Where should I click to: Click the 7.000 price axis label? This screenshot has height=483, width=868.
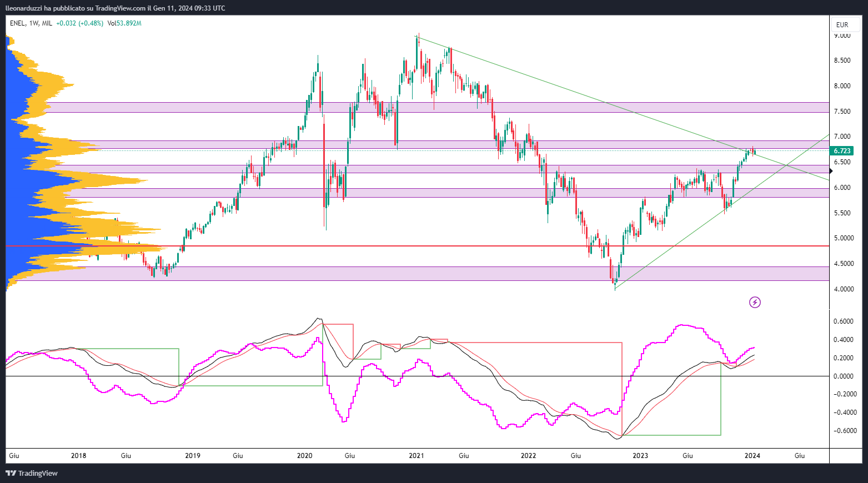(x=842, y=137)
